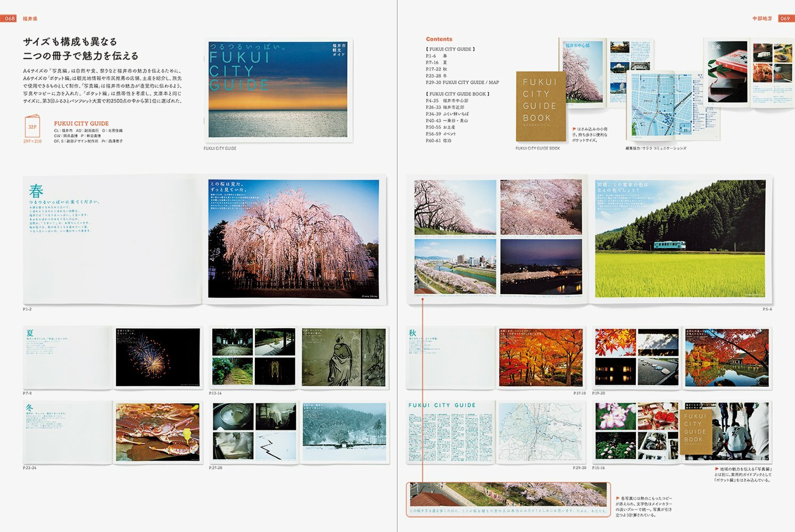Click the P.17-18 page caption
Screen dimensions: 795x532
(x=579, y=393)
